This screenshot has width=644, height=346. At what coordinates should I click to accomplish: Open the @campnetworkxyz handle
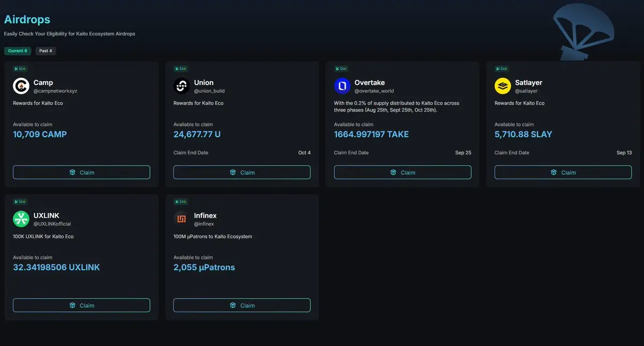click(x=55, y=91)
